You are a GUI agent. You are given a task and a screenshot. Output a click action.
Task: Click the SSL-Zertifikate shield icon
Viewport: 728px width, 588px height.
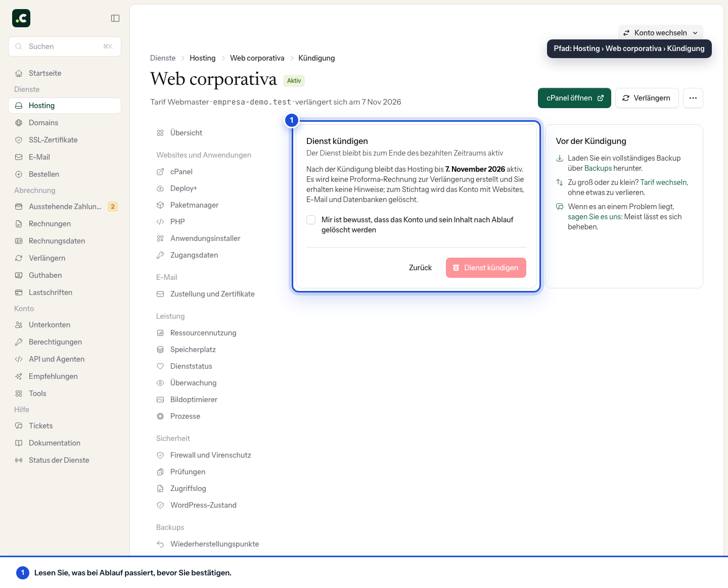(x=19, y=140)
